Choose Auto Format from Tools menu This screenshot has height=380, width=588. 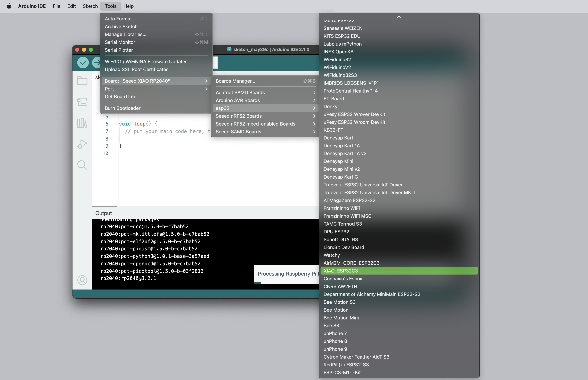tap(156, 19)
